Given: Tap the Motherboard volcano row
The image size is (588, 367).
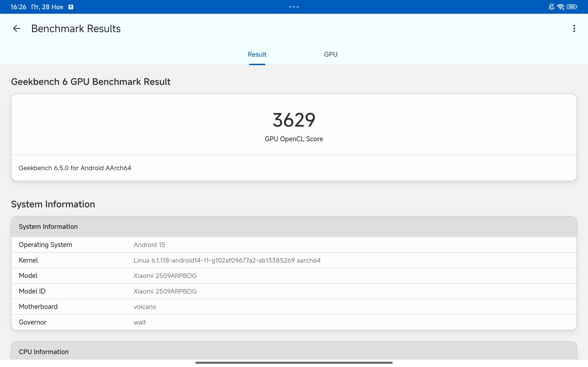Looking at the screenshot, I should tap(294, 307).
